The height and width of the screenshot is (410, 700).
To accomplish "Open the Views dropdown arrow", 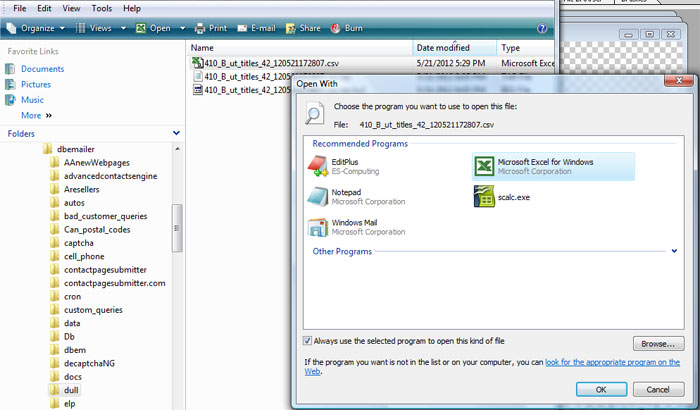I will tap(123, 28).
